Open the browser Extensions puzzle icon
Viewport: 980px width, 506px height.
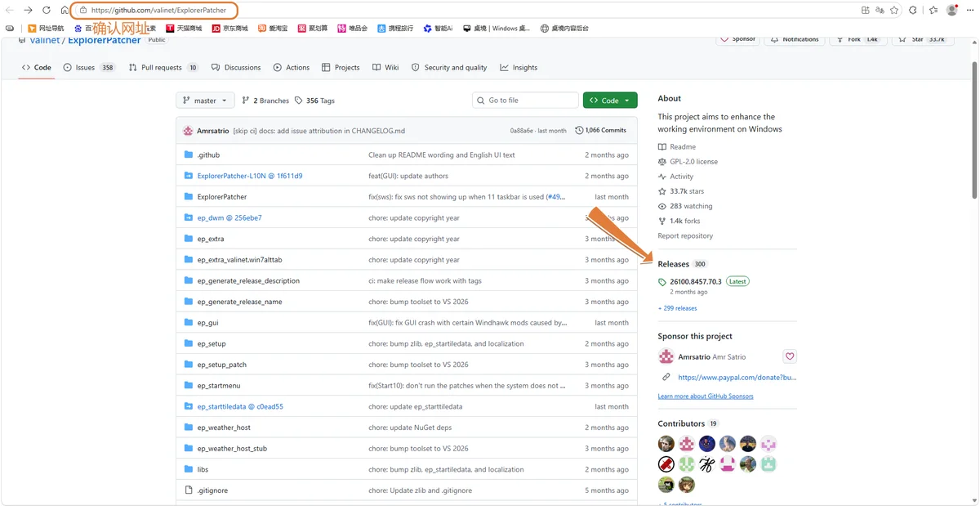point(913,11)
